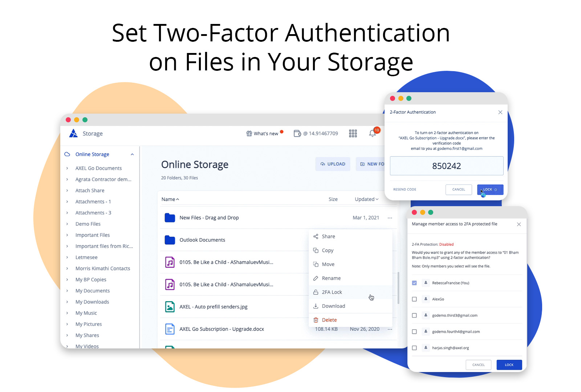Expand the AXEL Go Documents folder
Image resolution: width=581 pixels, height=392 pixels.
[x=67, y=168]
